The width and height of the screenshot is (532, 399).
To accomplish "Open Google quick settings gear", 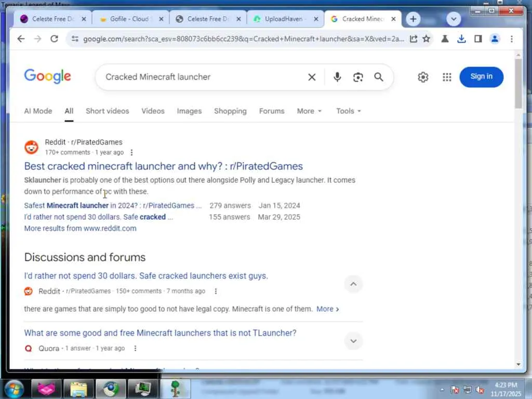I will pyautogui.click(x=423, y=77).
